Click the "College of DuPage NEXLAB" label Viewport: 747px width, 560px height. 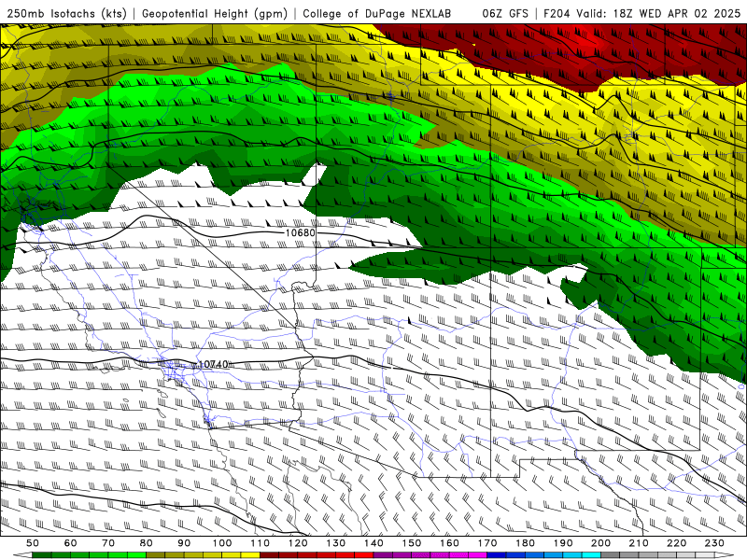pyautogui.click(x=377, y=13)
